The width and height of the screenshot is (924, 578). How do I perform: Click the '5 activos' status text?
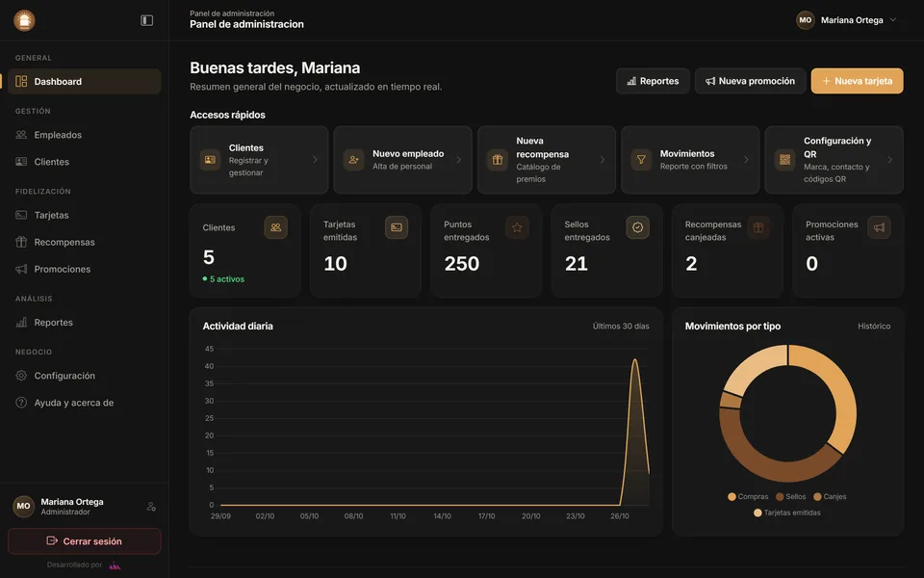pos(227,279)
